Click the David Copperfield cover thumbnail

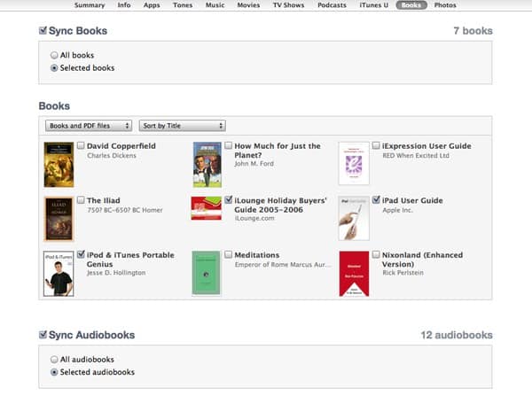(59, 165)
